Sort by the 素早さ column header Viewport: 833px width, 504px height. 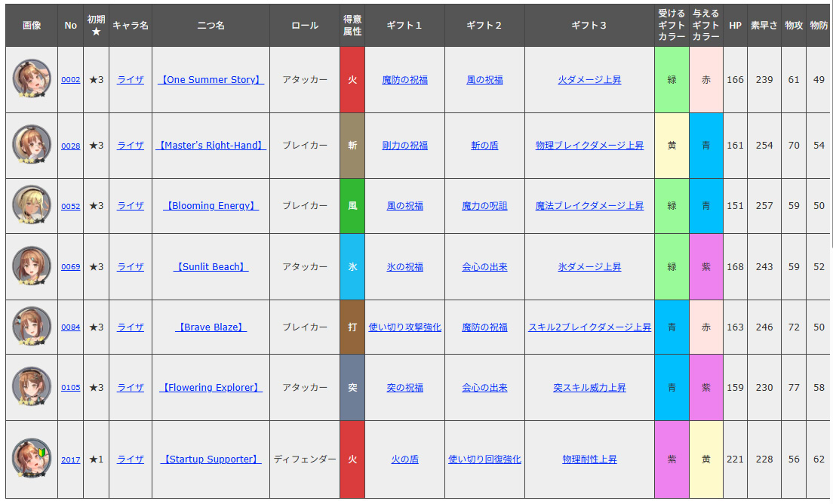click(764, 25)
